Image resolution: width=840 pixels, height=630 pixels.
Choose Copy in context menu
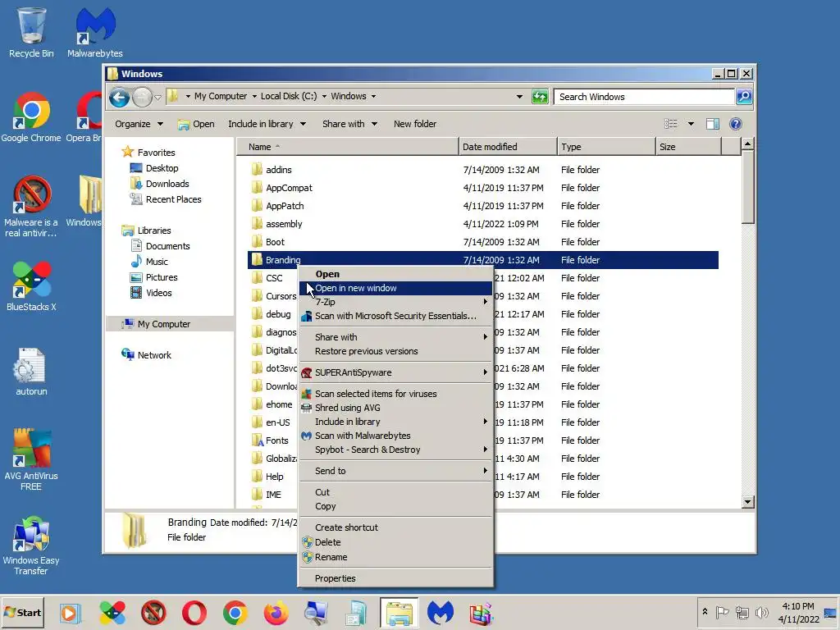(395, 506)
